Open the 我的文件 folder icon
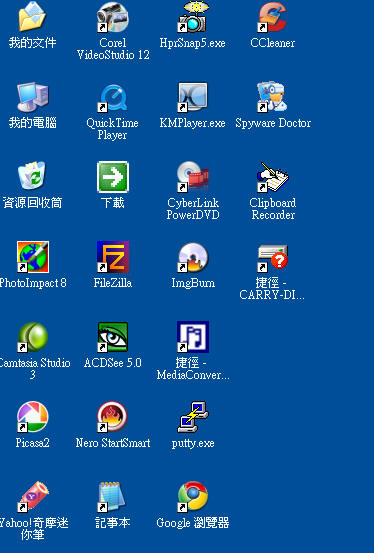Image resolution: width=374 pixels, height=553 pixels. coord(32,16)
